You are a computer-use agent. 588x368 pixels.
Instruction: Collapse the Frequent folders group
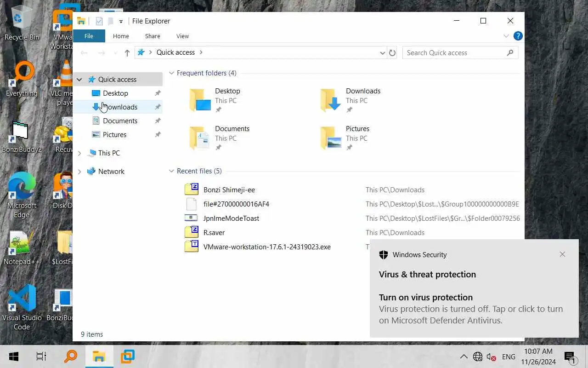(x=172, y=73)
